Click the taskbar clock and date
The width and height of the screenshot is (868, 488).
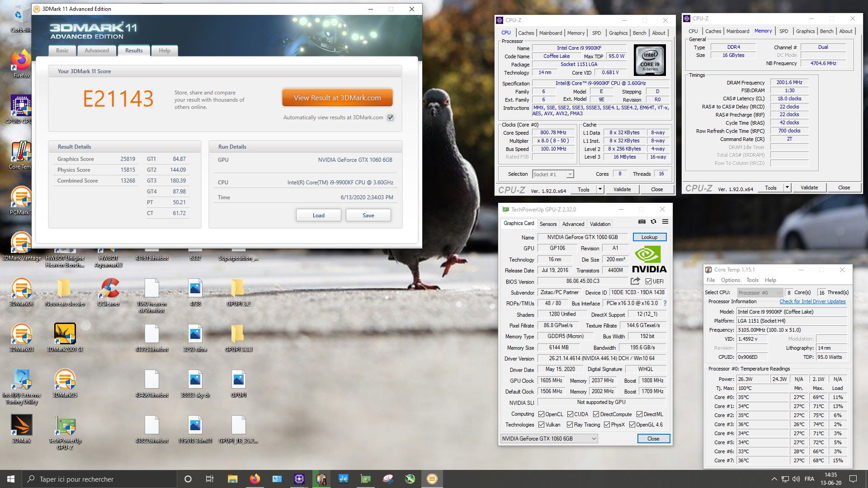click(x=831, y=479)
